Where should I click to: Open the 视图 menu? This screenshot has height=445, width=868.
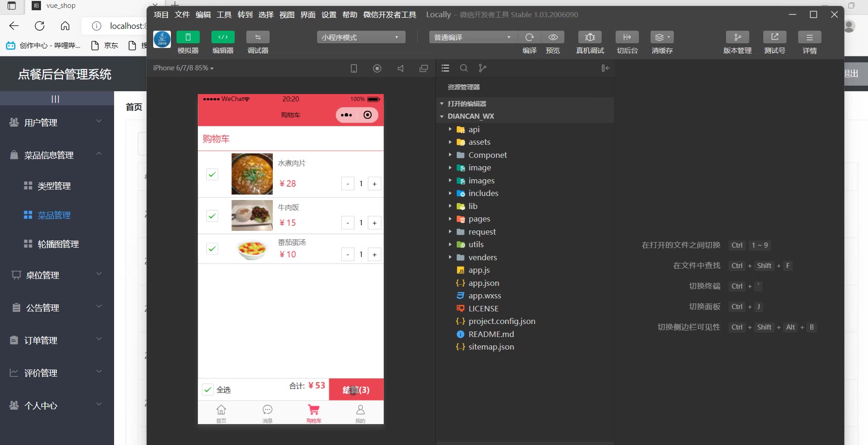pos(287,14)
